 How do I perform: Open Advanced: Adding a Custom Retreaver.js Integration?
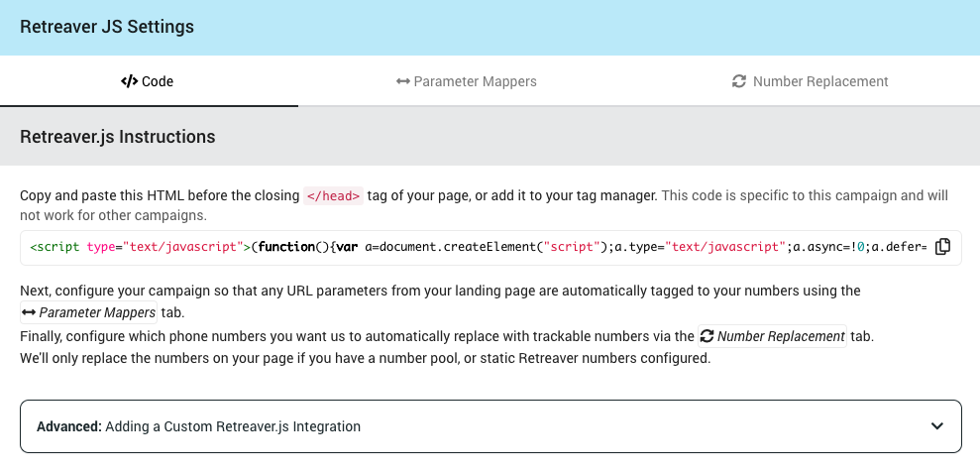coord(198,426)
